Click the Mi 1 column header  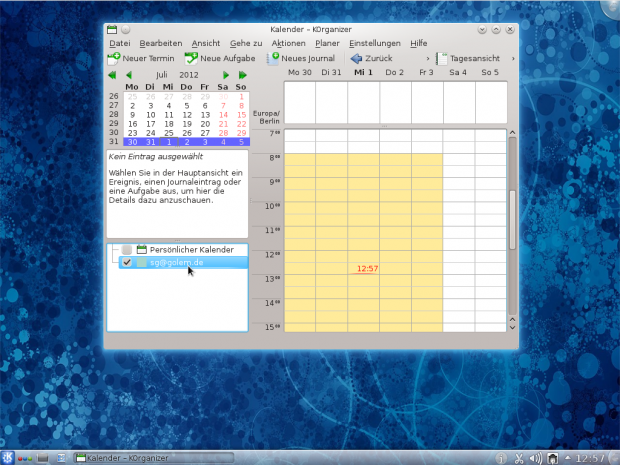[x=363, y=72]
